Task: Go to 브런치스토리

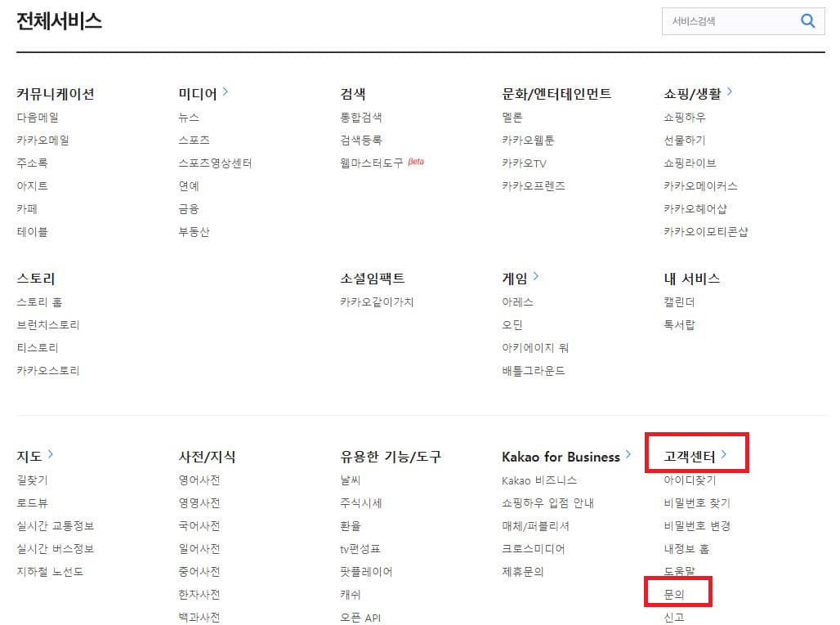Action: click(x=48, y=324)
